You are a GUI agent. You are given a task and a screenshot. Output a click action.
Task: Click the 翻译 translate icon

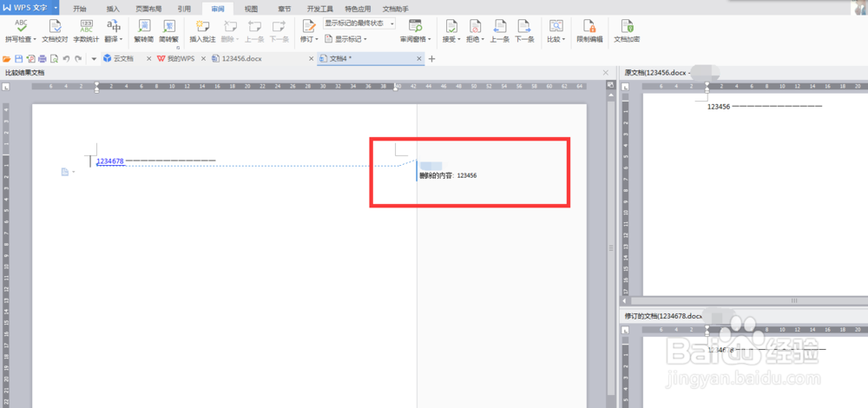coord(114,25)
